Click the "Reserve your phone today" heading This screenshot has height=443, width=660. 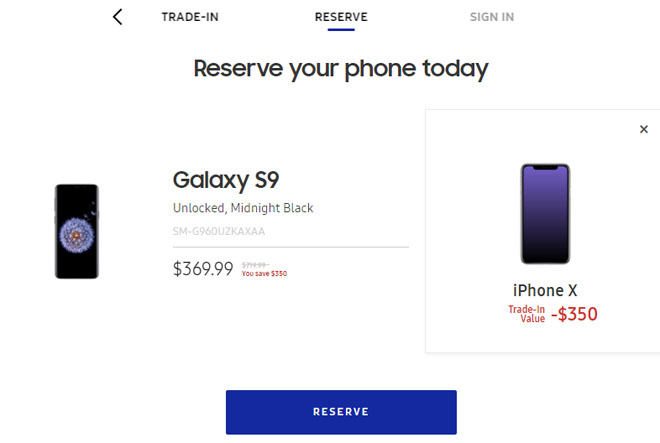(x=341, y=69)
